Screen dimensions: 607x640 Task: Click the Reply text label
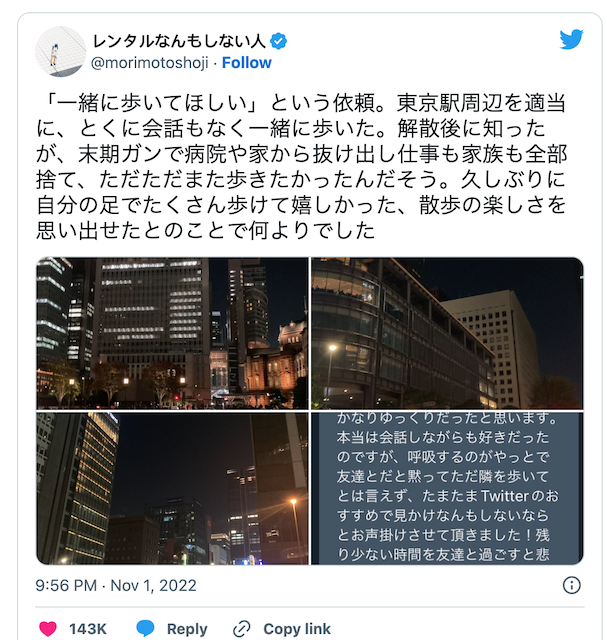click(187, 629)
